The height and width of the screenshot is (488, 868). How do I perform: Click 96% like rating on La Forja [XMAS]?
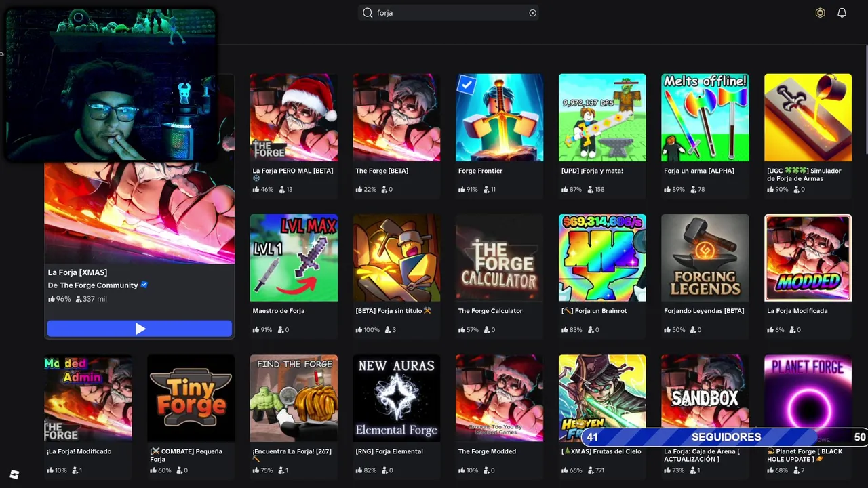59,299
